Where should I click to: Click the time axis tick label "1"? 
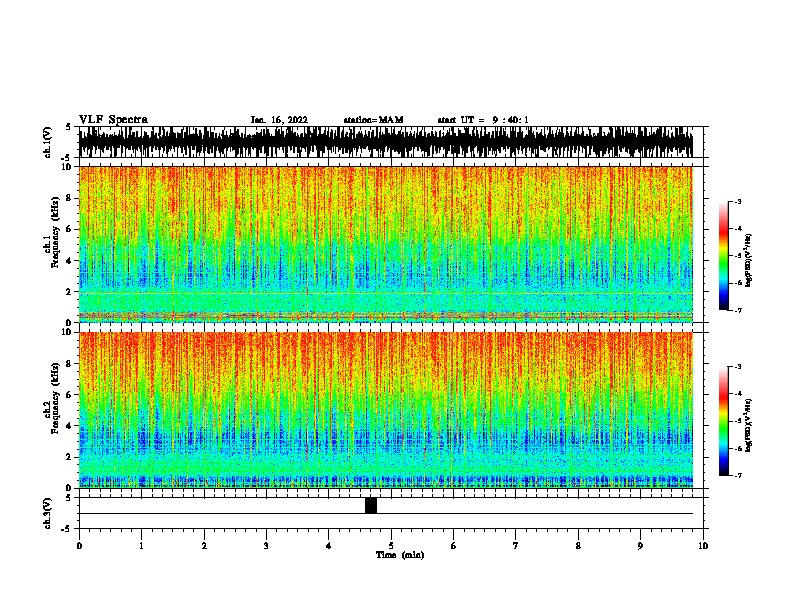[141, 546]
